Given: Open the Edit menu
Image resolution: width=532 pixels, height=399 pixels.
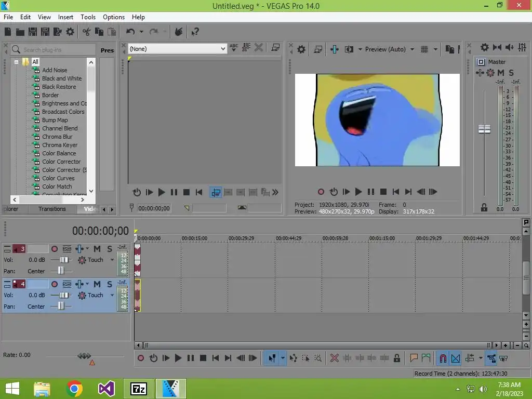Looking at the screenshot, I should pyautogui.click(x=25, y=17).
